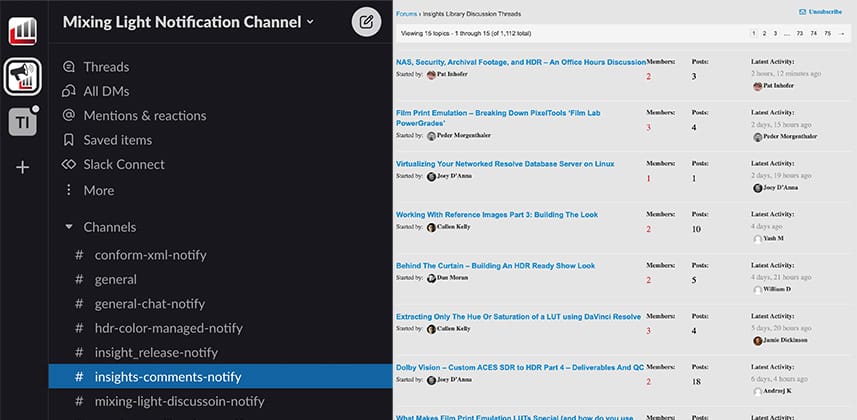Viewport: 857px width, 420px height.
Task: Click 'Viewing 15 topics' count text
Action: pos(466,33)
